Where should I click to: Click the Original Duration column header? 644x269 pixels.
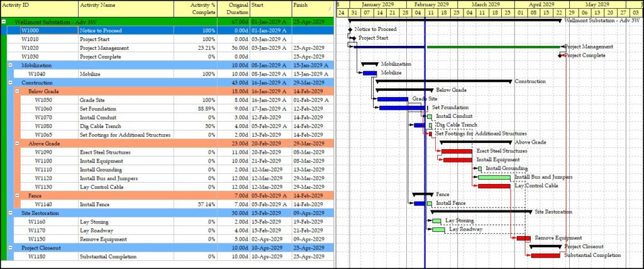click(x=237, y=8)
